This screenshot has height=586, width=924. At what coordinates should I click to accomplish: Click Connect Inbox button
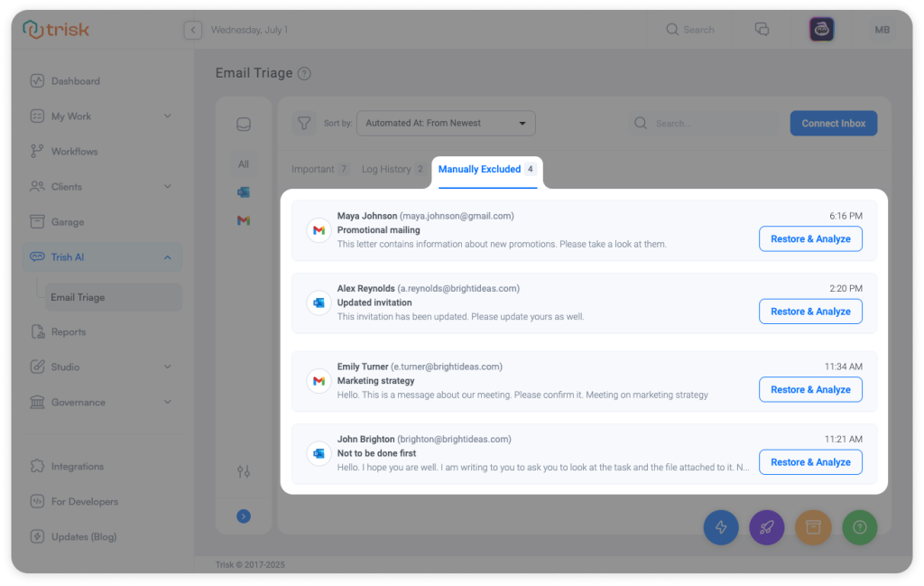833,123
